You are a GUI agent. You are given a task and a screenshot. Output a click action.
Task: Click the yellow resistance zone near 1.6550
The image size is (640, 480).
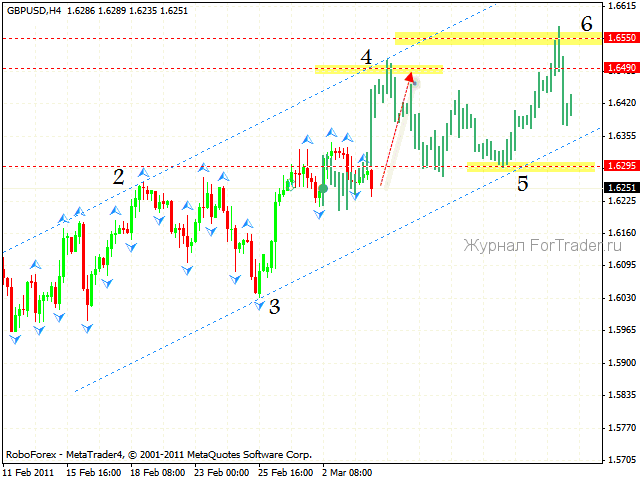tap(497, 38)
